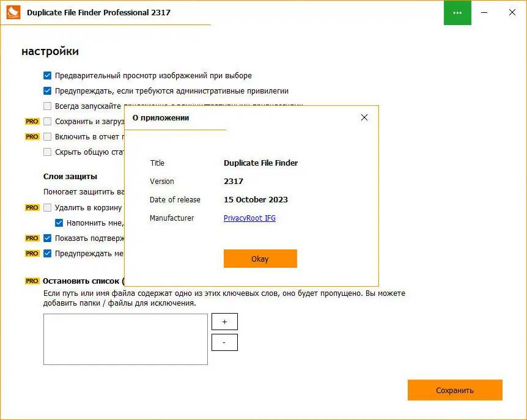
Task: Toggle Напомнить мне checkbox
Action: tap(59, 223)
